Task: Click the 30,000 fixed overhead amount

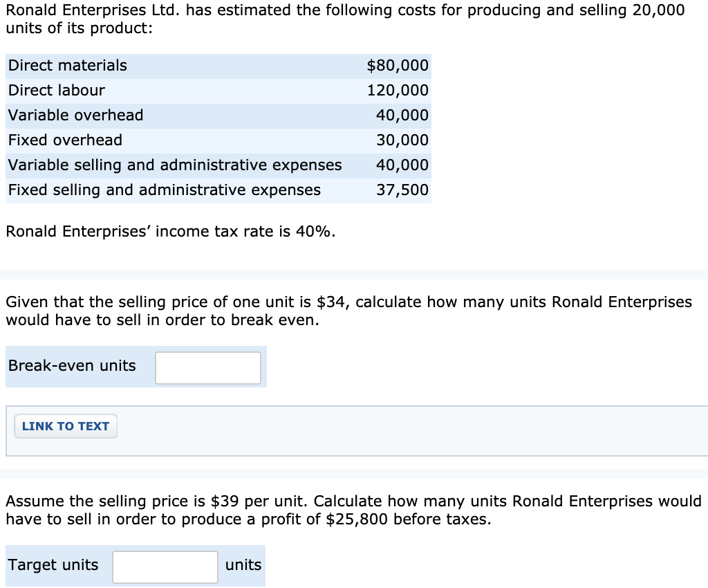Action: [402, 140]
